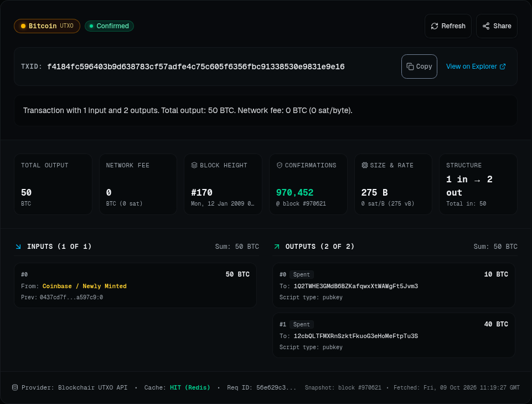Viewport: 532px width, 404px height.
Task: Click the 40 BTC output amount
Action: pyautogui.click(x=495, y=324)
